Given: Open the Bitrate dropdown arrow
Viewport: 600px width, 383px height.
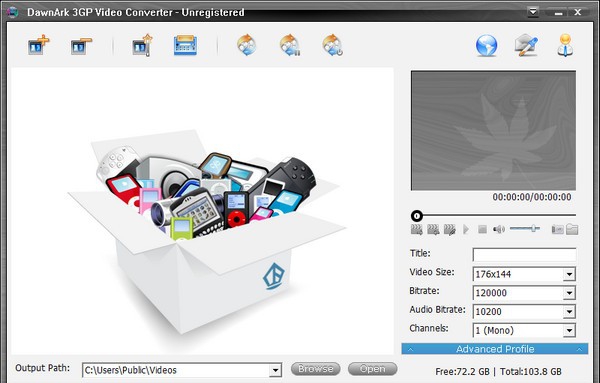Looking at the screenshot, I should click(569, 293).
